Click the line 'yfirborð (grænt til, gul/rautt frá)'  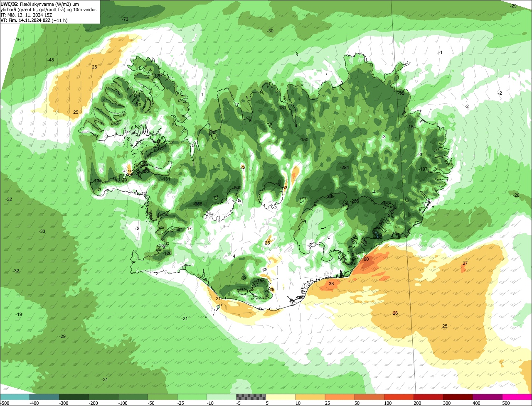(36, 9)
